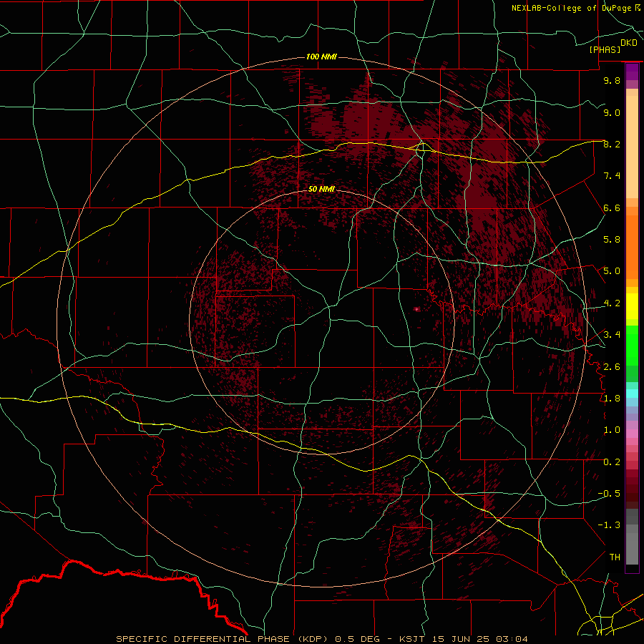The image size is (644, 644).
Task: Click the 0.2 value on color scale
Action: point(612,462)
